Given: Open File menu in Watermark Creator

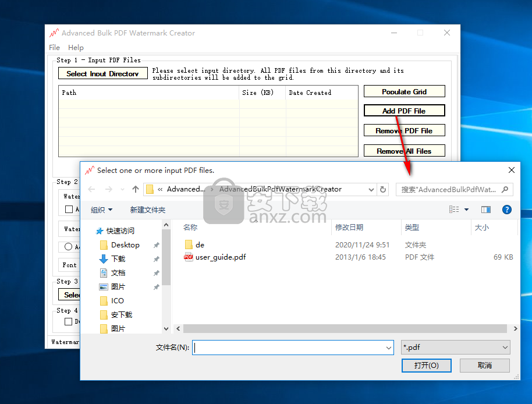Looking at the screenshot, I should 54,48.
